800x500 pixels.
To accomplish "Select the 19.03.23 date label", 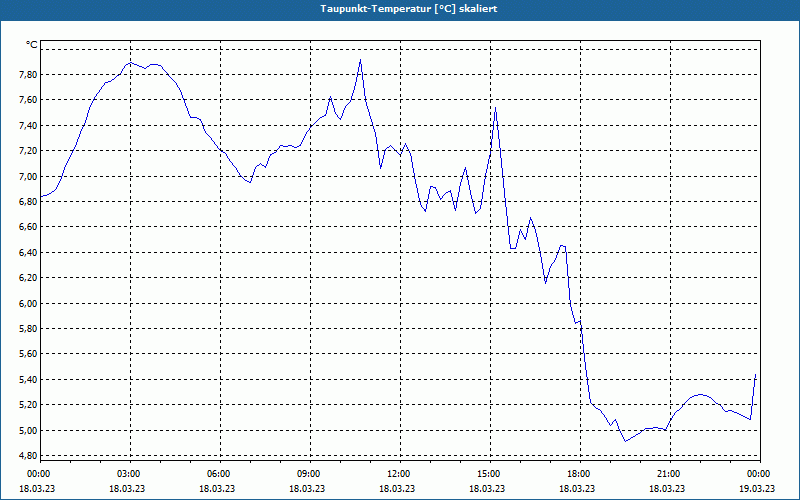I will (x=757, y=488).
